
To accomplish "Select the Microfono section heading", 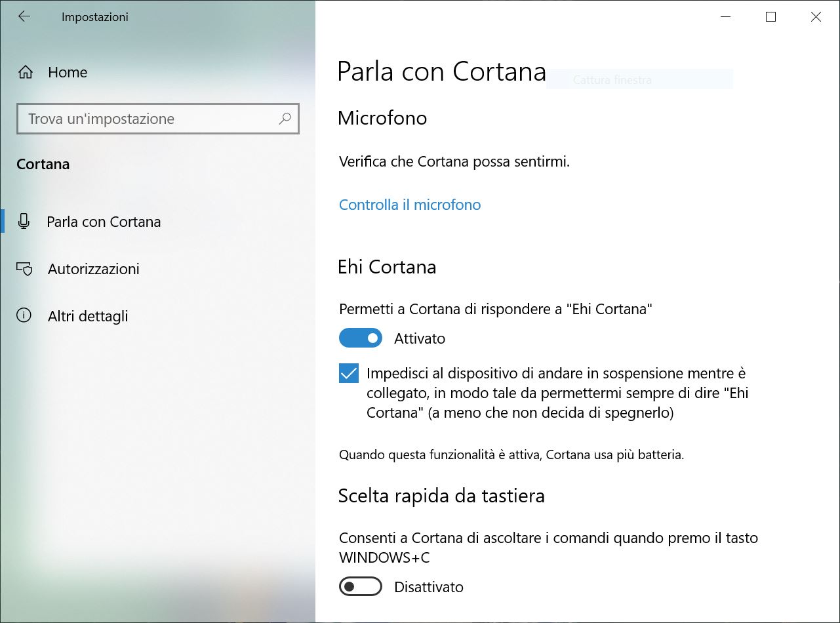I will click(382, 118).
